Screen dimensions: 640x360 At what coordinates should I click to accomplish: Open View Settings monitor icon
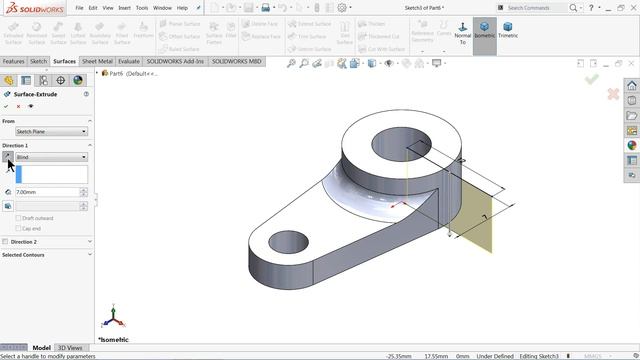437,63
